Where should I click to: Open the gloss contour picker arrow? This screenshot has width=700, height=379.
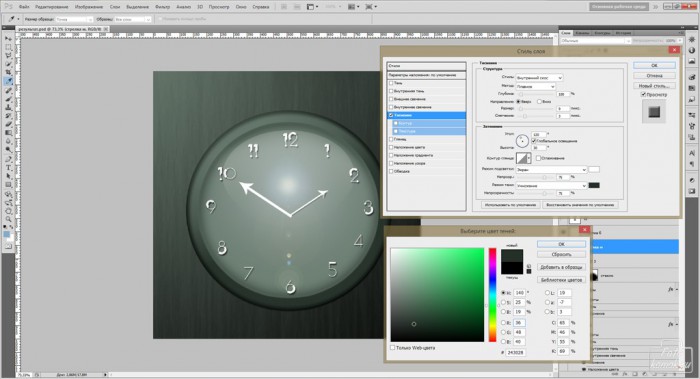click(529, 158)
